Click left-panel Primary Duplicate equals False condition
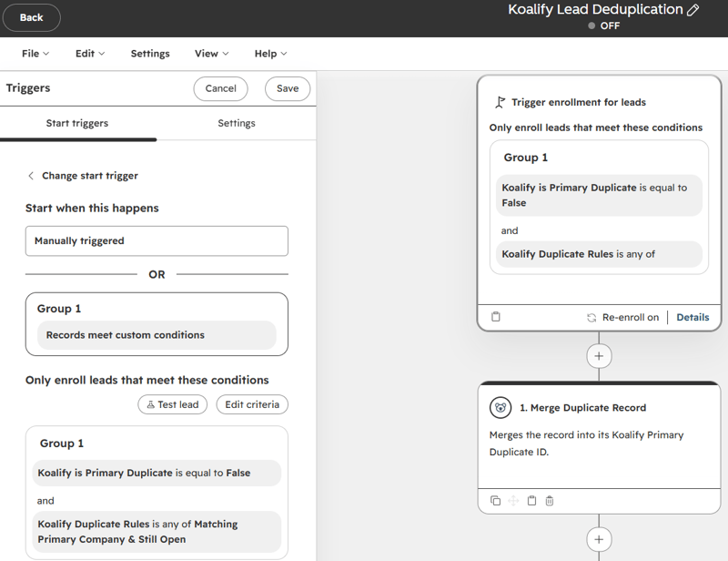Screen dimensions: 728x561 pyautogui.click(x=157, y=474)
